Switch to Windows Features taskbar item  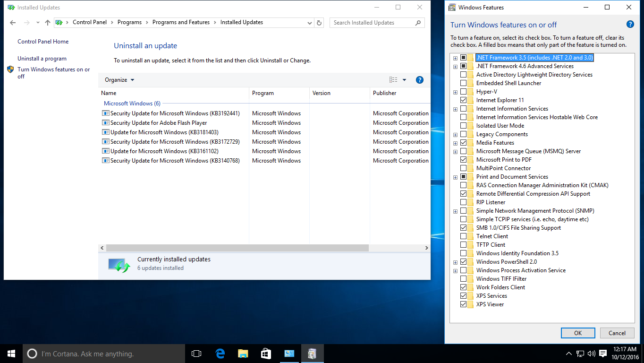(312, 354)
